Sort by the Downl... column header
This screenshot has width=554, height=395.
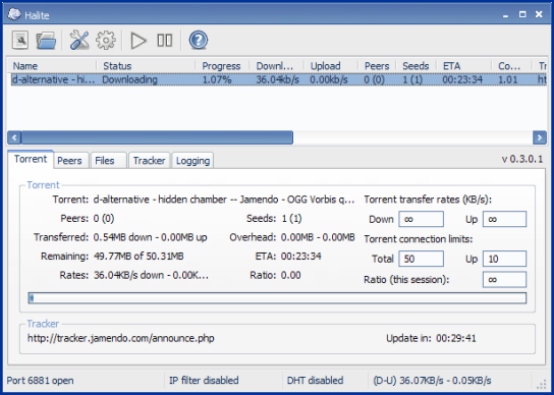[x=275, y=66]
